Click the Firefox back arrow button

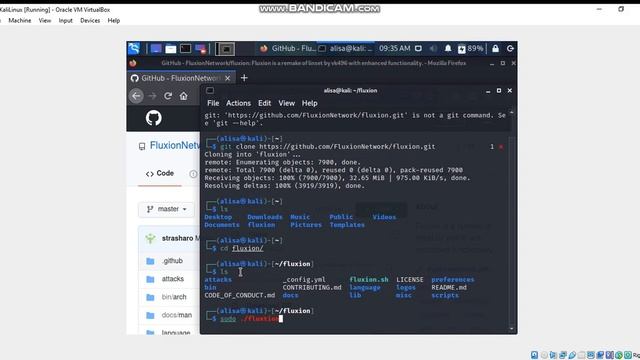[x=136, y=96]
